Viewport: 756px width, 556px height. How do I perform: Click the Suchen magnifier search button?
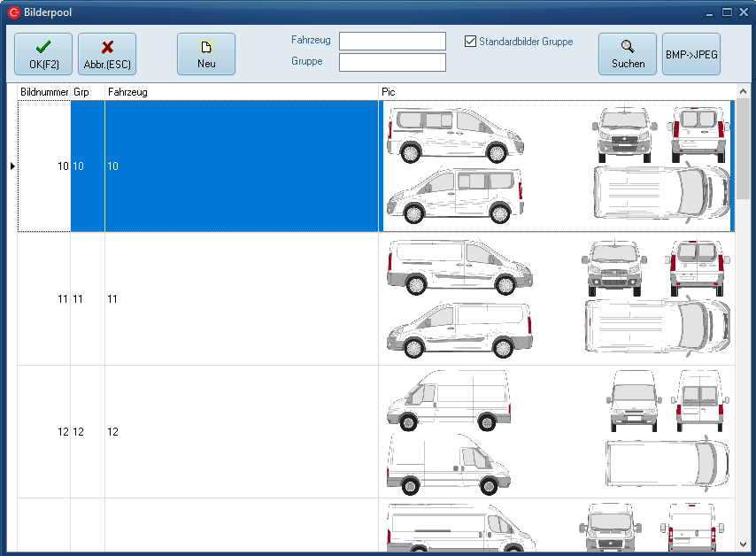tap(627, 54)
